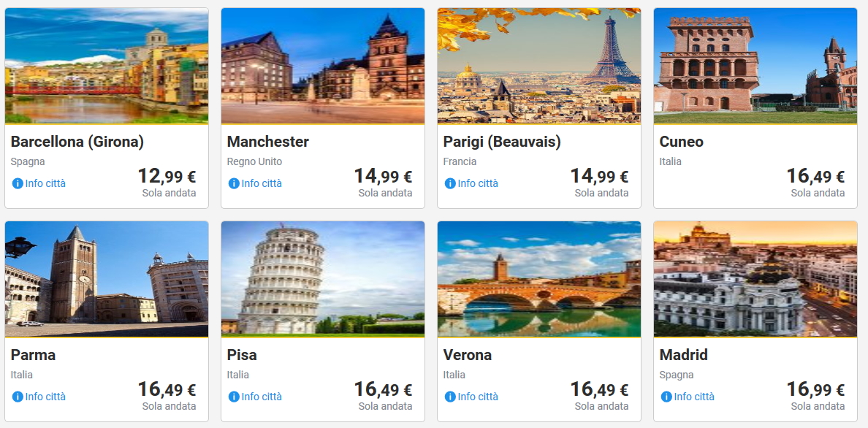This screenshot has width=868, height=428.
Task: Open the Verona bridge photo
Action: coord(539,279)
